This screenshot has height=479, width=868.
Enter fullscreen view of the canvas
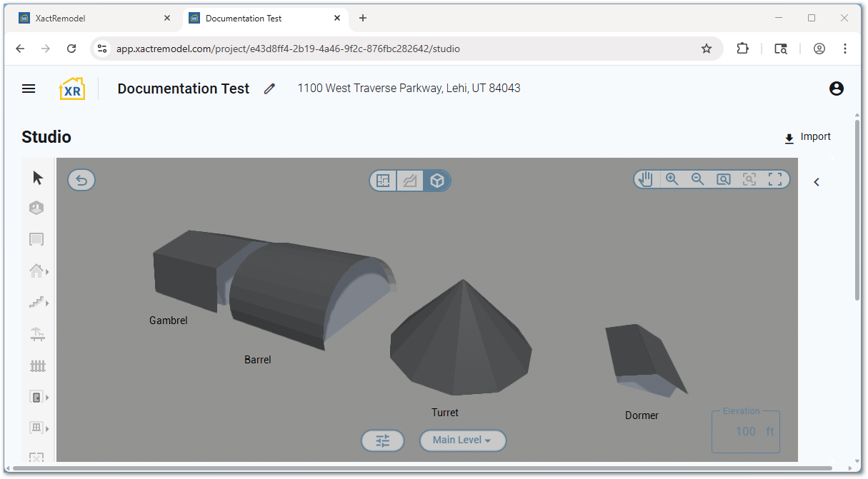(x=774, y=179)
